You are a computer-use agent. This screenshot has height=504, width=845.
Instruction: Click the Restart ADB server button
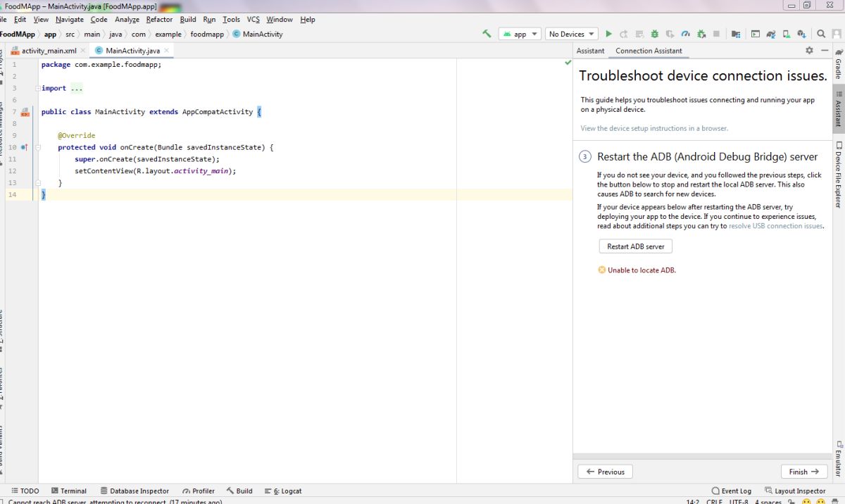tap(635, 246)
